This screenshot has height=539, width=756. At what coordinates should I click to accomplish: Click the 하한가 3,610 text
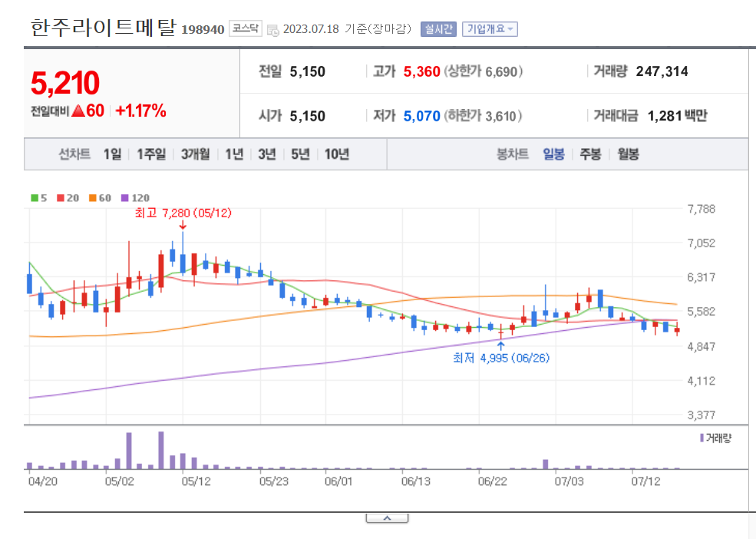(483, 116)
